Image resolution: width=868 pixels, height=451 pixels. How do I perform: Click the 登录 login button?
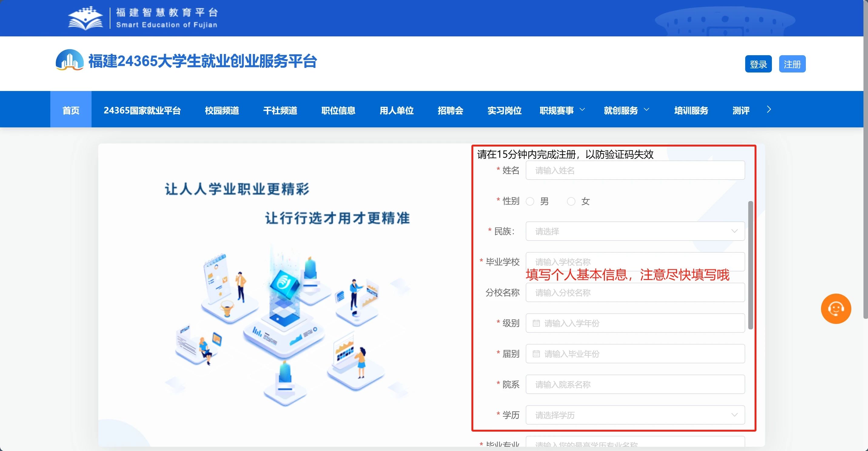click(758, 64)
